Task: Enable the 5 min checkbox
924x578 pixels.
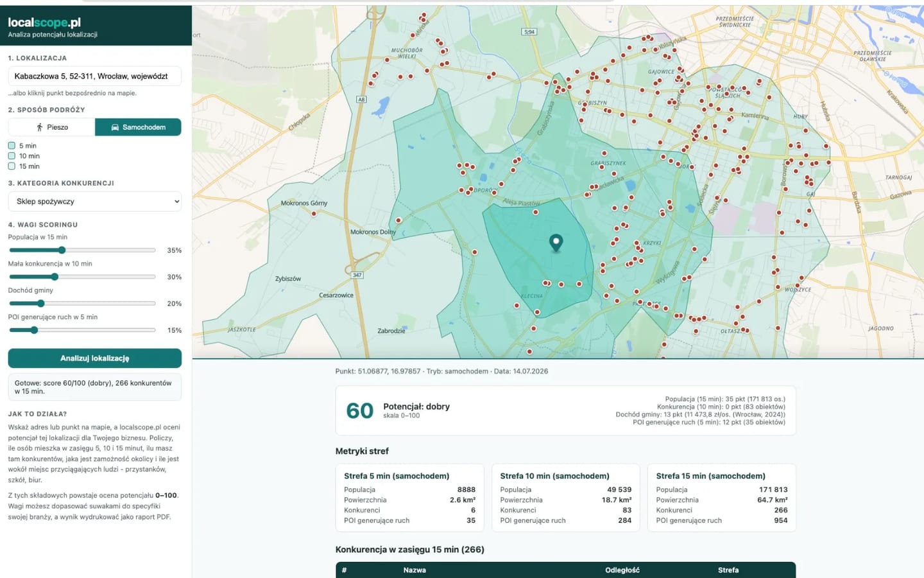Action: tap(12, 146)
